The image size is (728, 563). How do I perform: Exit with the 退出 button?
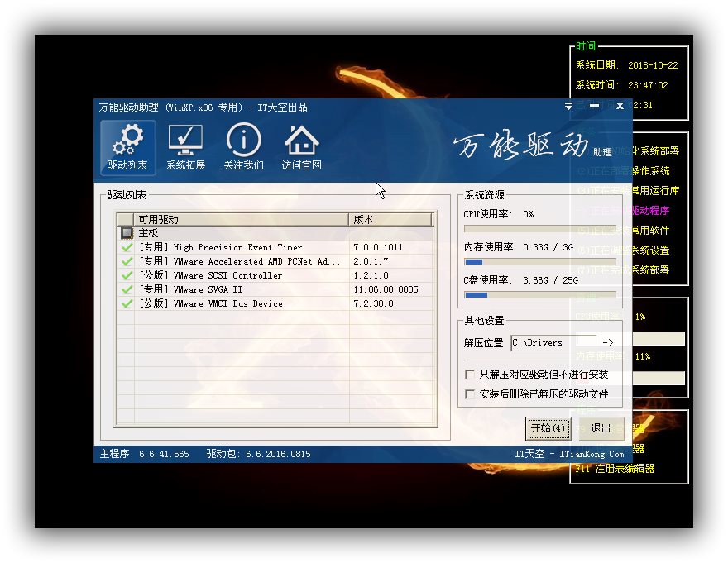(601, 428)
